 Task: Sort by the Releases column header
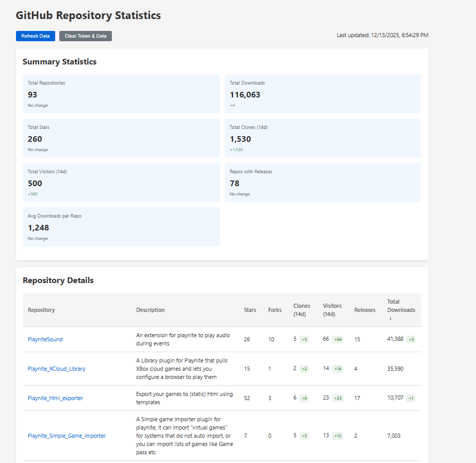click(x=365, y=310)
